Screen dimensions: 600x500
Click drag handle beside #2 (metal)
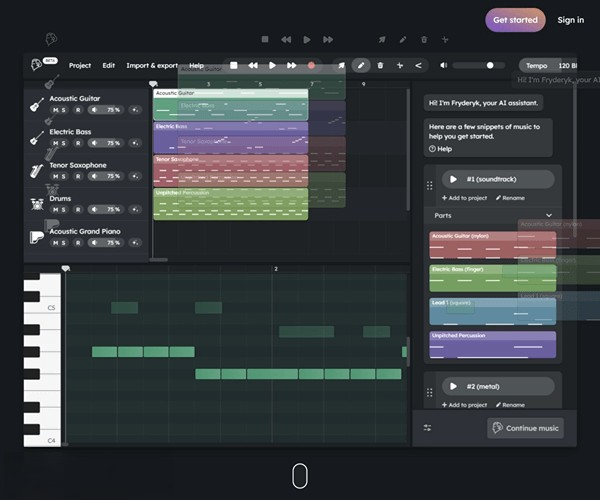click(430, 393)
